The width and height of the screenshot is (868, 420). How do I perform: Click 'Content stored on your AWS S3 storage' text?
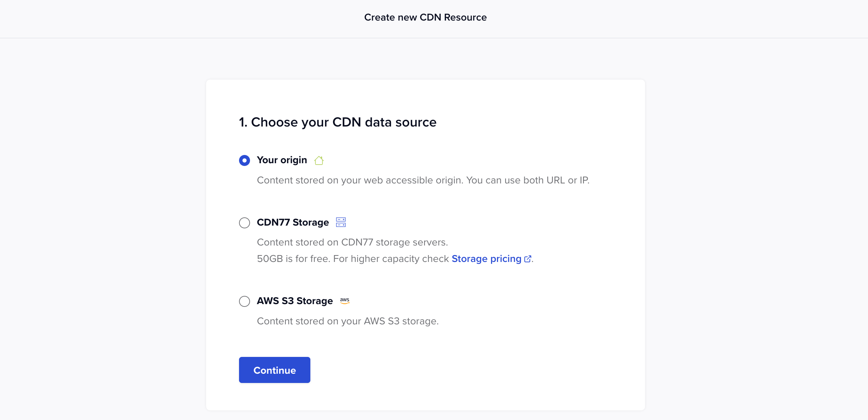348,321
